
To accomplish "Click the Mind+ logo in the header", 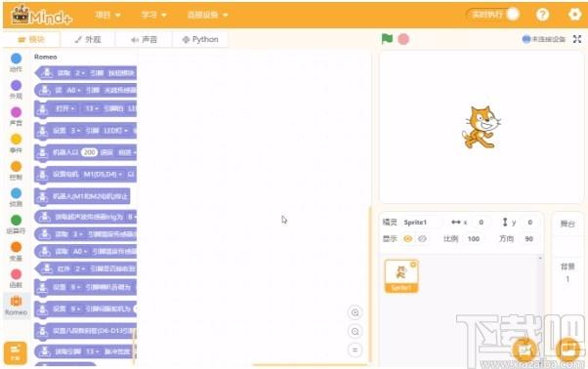I will (x=41, y=15).
